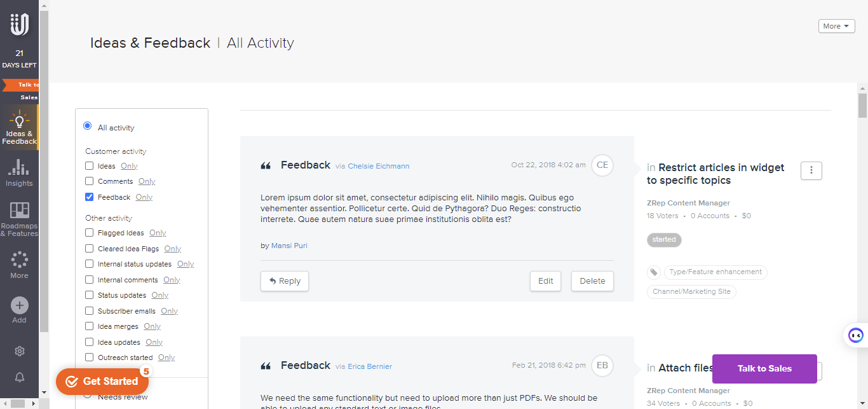Open the More dropdown in the top right
The image size is (868, 409).
point(836,26)
